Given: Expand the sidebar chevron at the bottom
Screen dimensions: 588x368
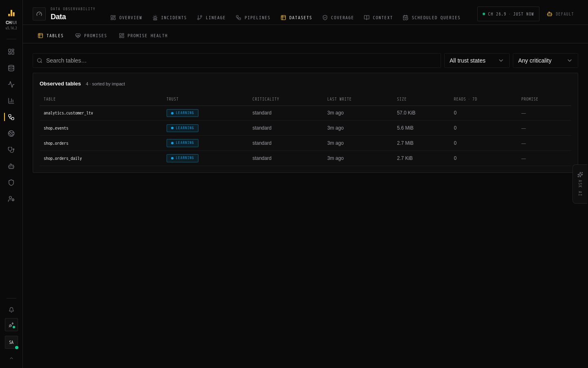Looking at the screenshot, I should coord(11,358).
